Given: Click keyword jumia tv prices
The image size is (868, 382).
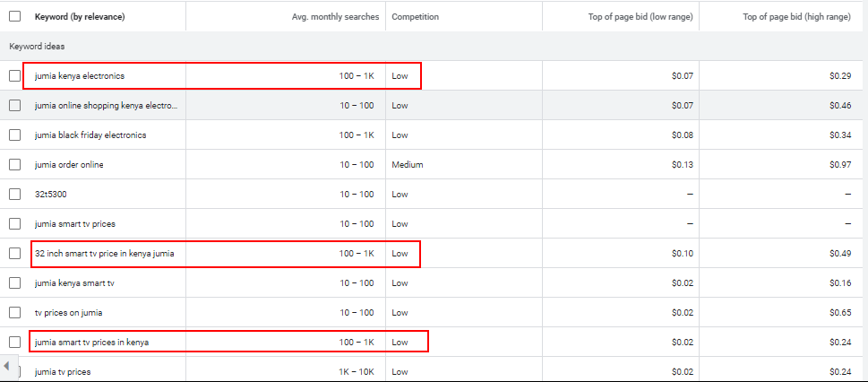Looking at the screenshot, I should point(63,371).
